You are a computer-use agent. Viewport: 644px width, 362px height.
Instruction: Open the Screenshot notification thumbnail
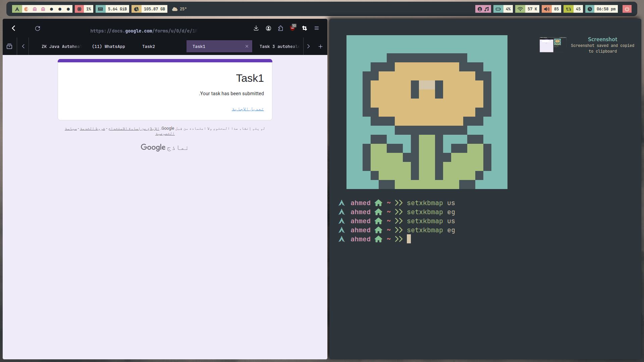point(553,45)
